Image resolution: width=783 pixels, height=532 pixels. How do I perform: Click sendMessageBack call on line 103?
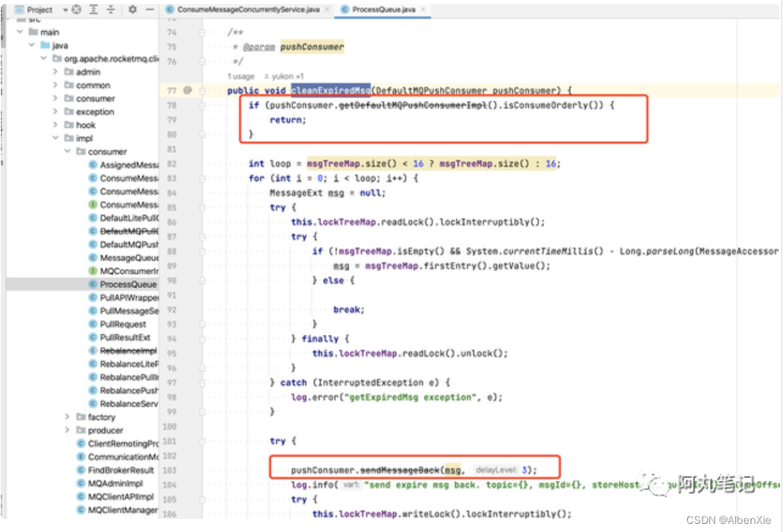point(400,470)
